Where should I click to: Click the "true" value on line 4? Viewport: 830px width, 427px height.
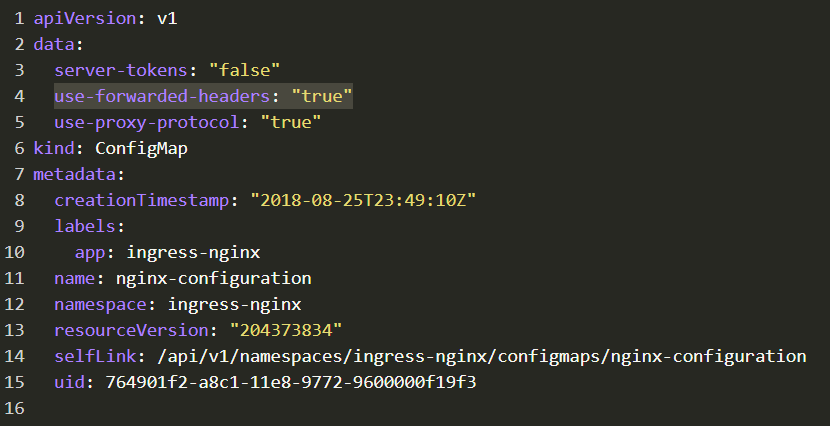[322, 96]
